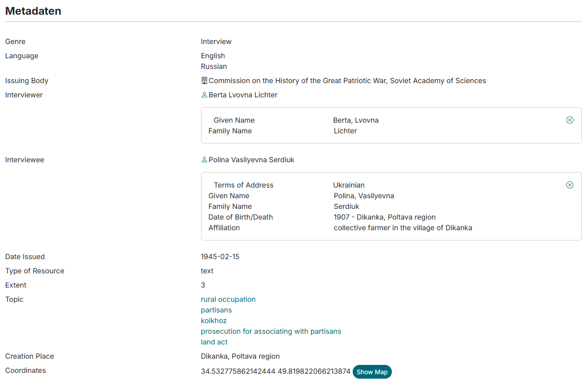The height and width of the screenshot is (384, 588).
Task: Click the person icon beside Polina Vasilyevna Serdiuk
Action: 204,160
